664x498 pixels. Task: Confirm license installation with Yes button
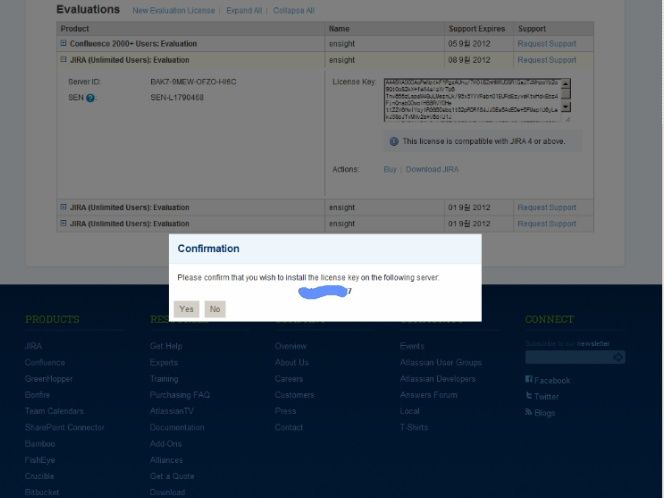click(186, 309)
